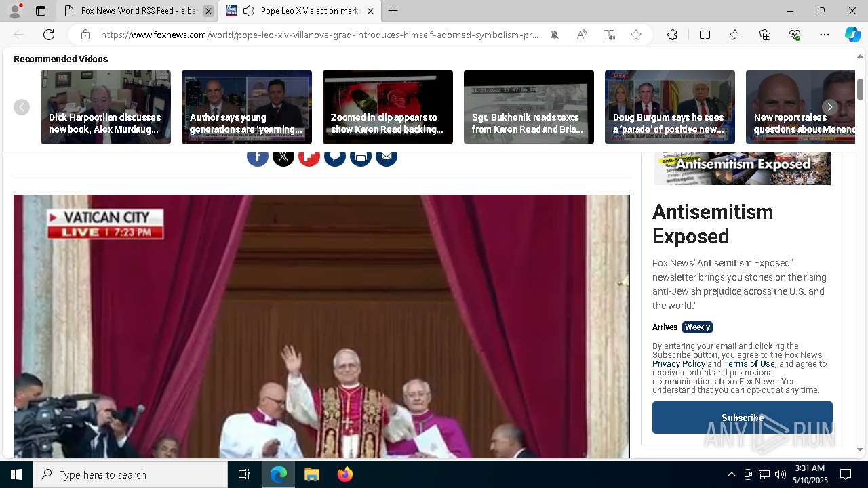Play Sgt. Bukhenik reads texts video

pyautogui.click(x=529, y=107)
